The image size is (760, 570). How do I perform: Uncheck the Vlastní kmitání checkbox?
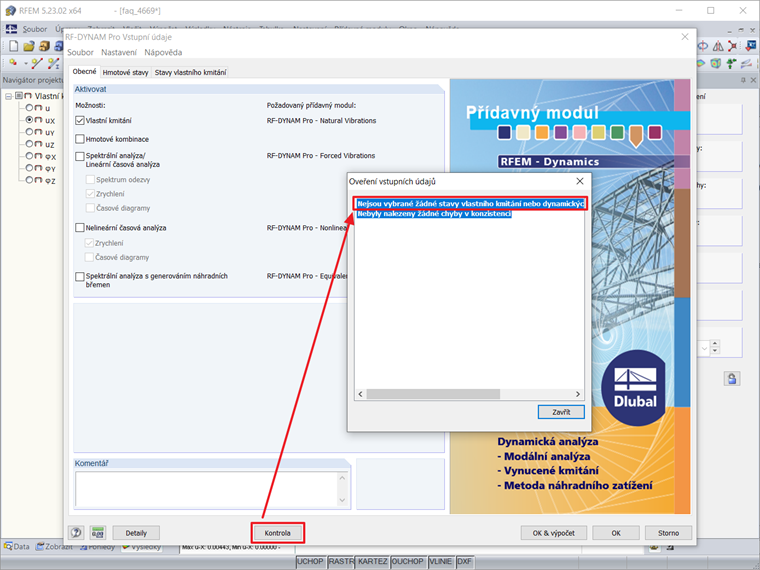80,120
